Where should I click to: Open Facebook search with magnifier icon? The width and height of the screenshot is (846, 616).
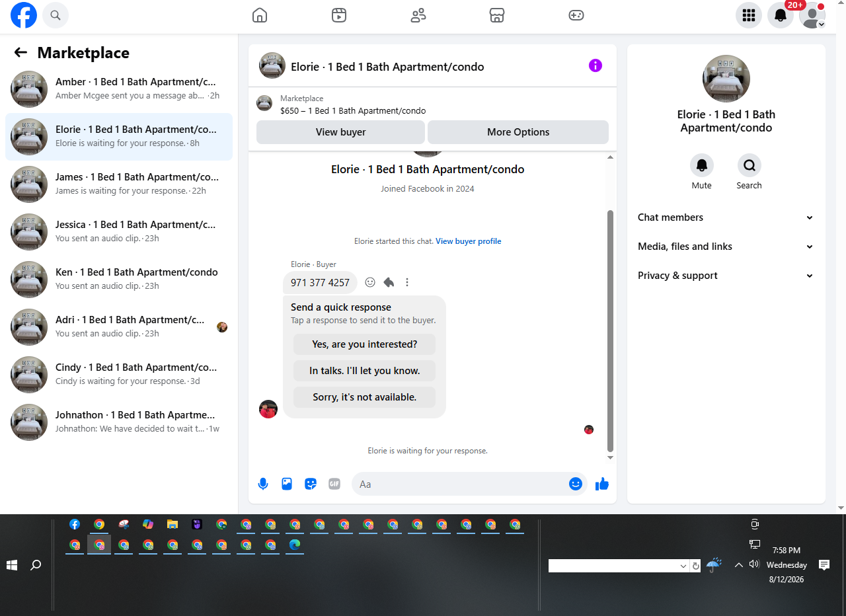[x=56, y=15]
